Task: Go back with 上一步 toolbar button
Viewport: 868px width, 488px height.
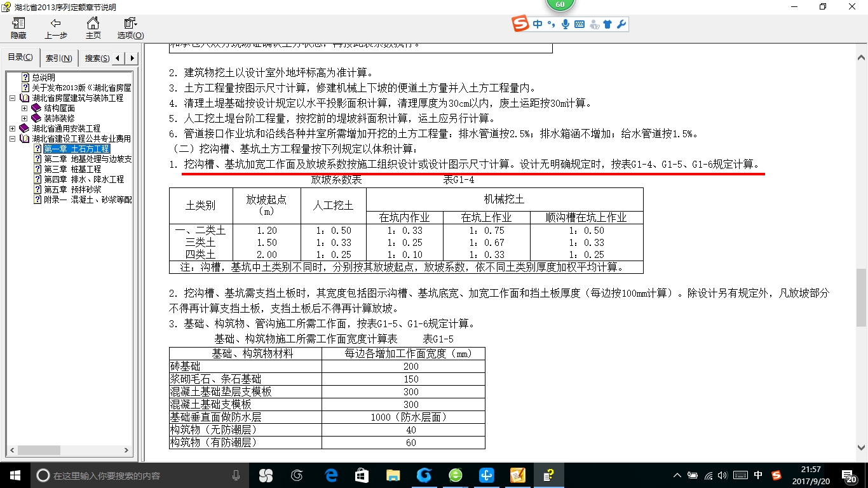Action: 56,29
